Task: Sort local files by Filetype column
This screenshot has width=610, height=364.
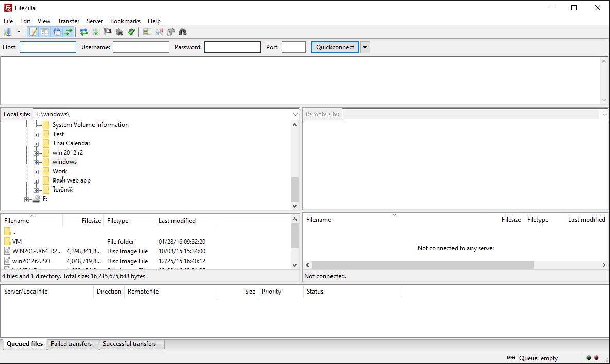Action: (x=129, y=221)
